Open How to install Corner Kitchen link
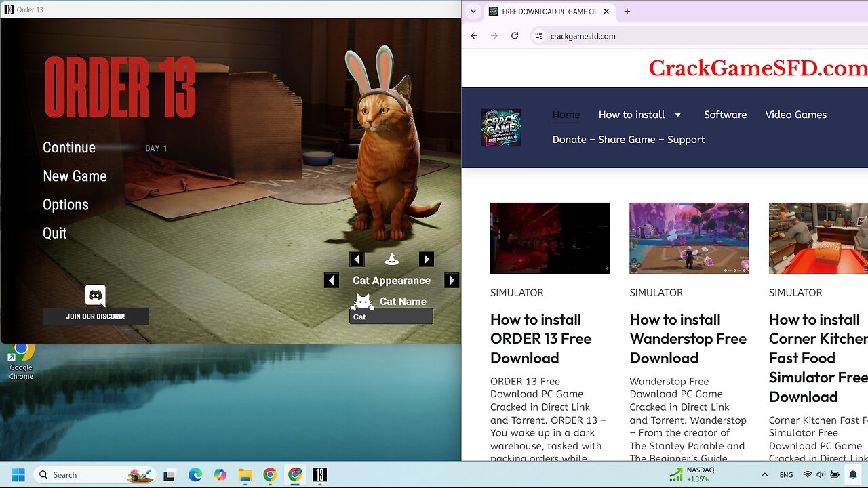Image resolution: width=868 pixels, height=488 pixels. coord(818,358)
